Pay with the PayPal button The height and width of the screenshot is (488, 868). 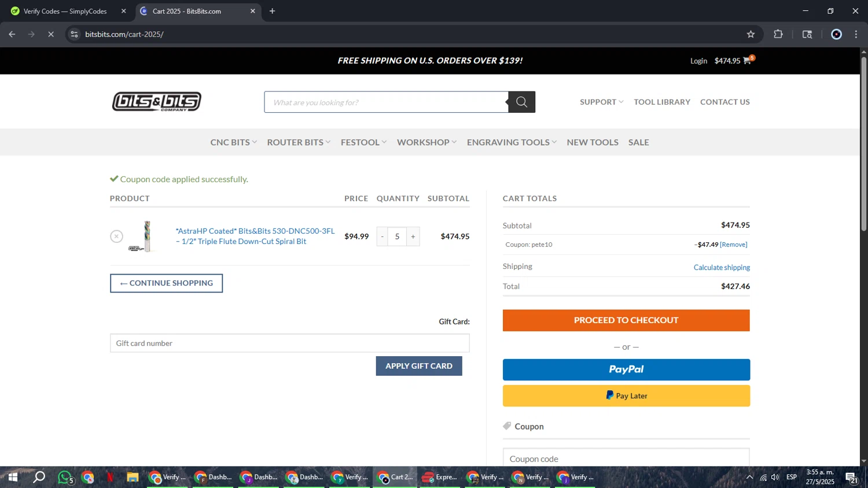pos(626,369)
